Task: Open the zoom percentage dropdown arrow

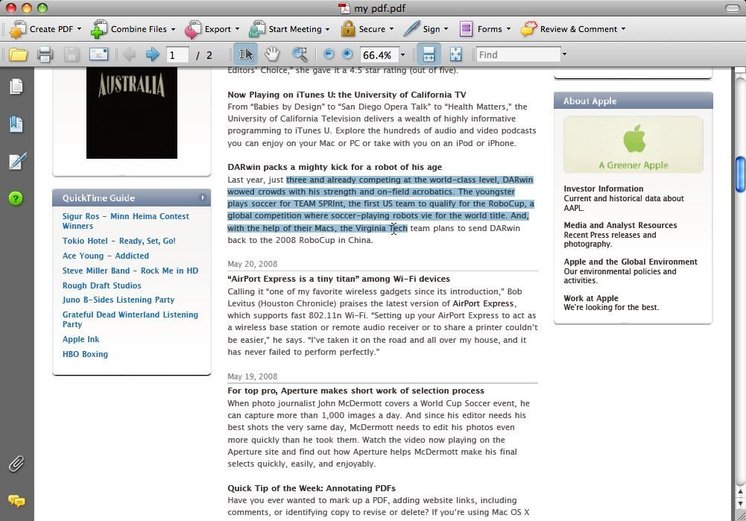Action: coord(403,55)
